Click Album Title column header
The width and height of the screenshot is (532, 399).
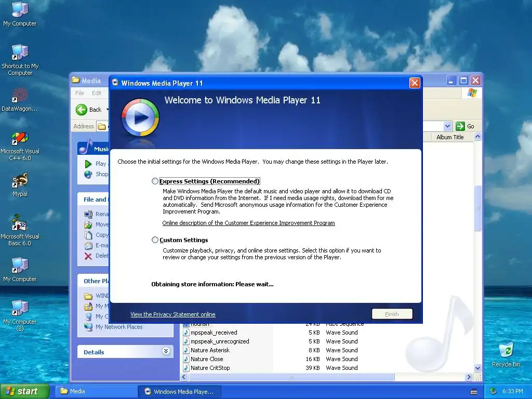point(450,137)
